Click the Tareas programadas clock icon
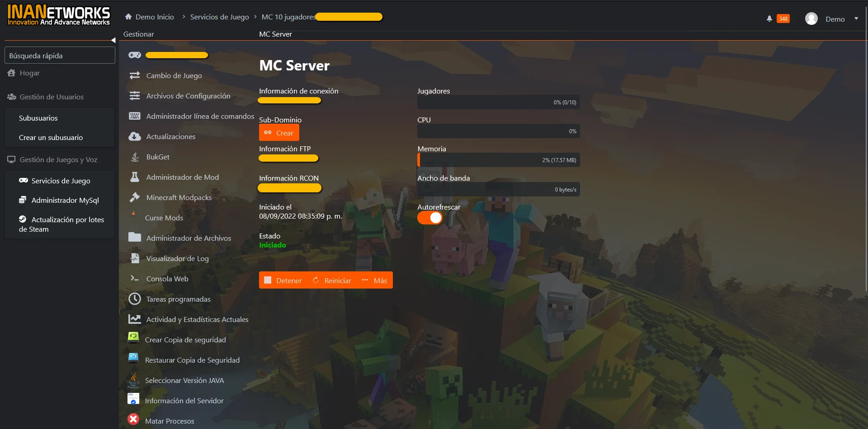Viewport: 868px width, 429px height. (x=134, y=299)
